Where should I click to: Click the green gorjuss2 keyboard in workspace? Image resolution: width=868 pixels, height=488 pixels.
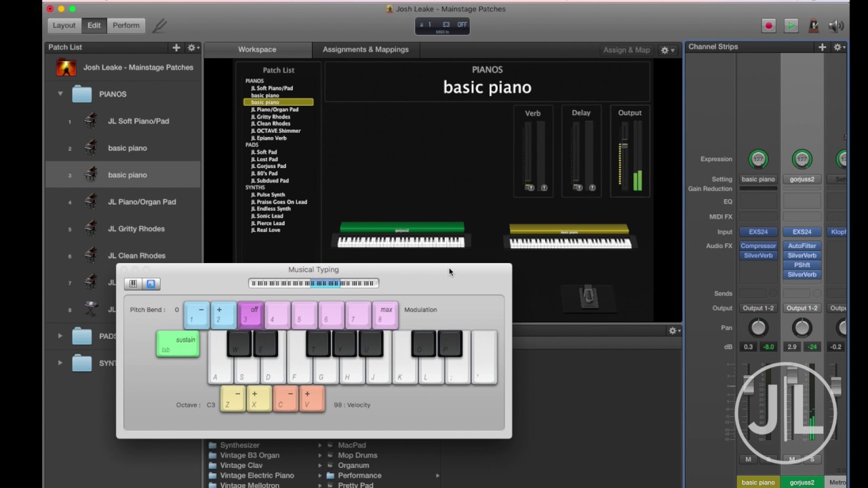coord(401,235)
